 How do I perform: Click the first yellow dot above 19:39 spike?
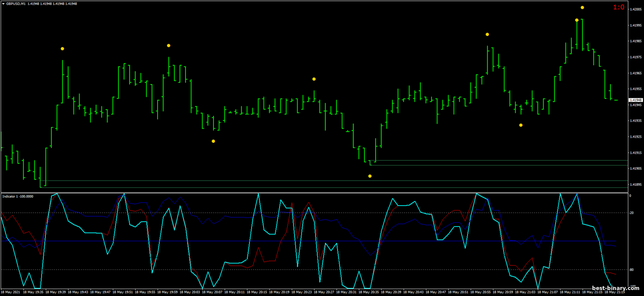(62, 49)
